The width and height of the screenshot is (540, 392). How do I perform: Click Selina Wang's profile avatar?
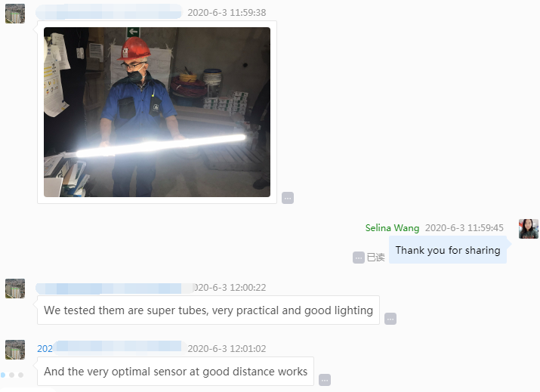pyautogui.click(x=529, y=229)
